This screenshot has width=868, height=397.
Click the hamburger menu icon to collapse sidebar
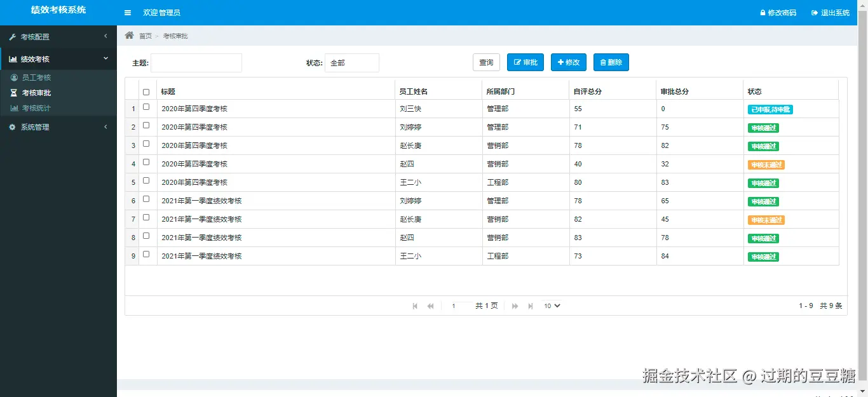[127, 12]
